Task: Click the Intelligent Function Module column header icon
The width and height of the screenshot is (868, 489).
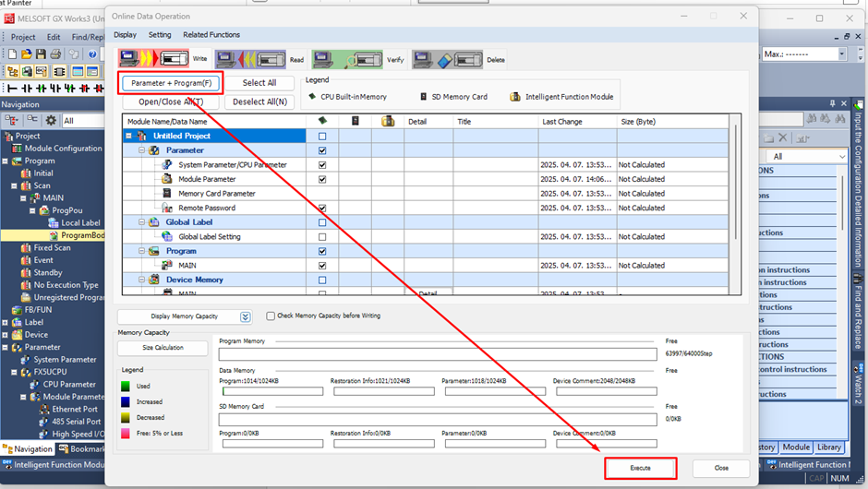Action: click(x=388, y=121)
